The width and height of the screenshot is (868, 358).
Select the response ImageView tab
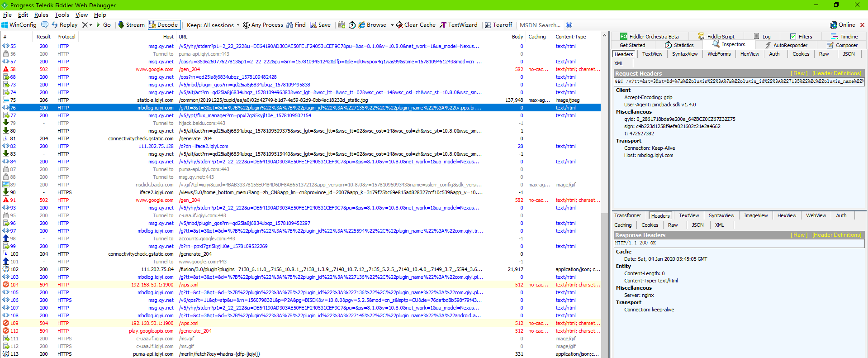point(756,215)
